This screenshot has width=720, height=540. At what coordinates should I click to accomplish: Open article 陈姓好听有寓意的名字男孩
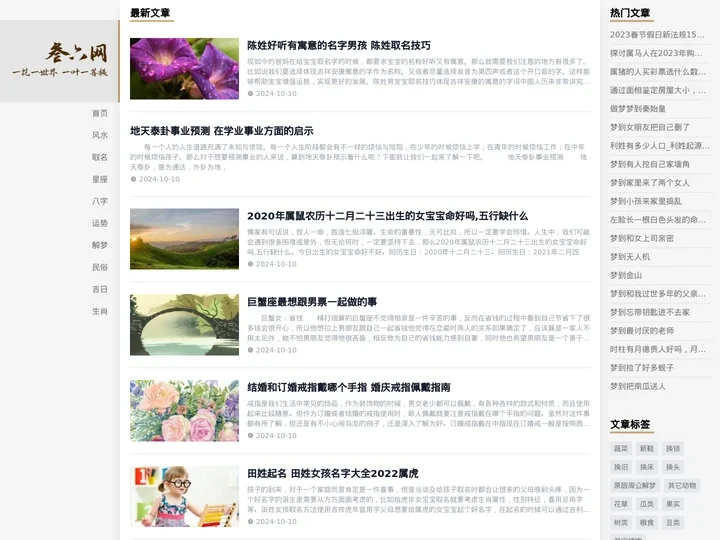pos(339,45)
